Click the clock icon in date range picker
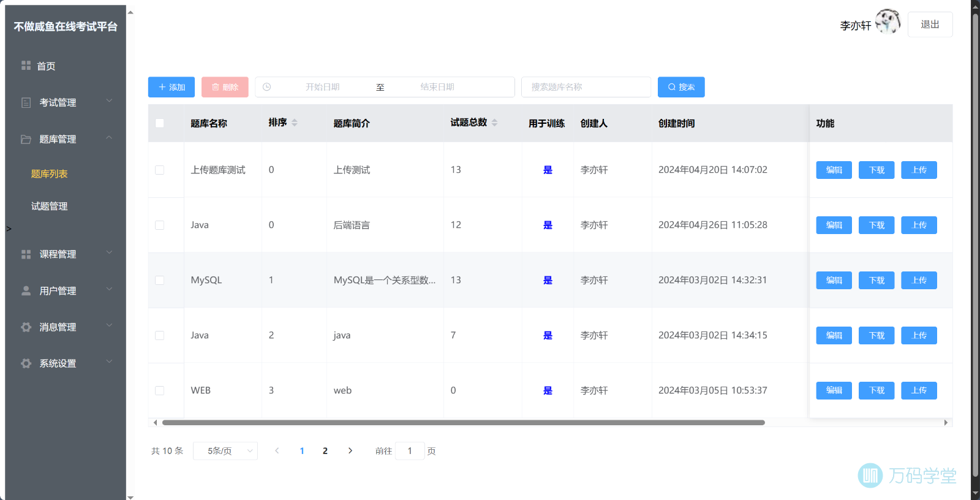The height and width of the screenshot is (500, 980). [x=266, y=87]
